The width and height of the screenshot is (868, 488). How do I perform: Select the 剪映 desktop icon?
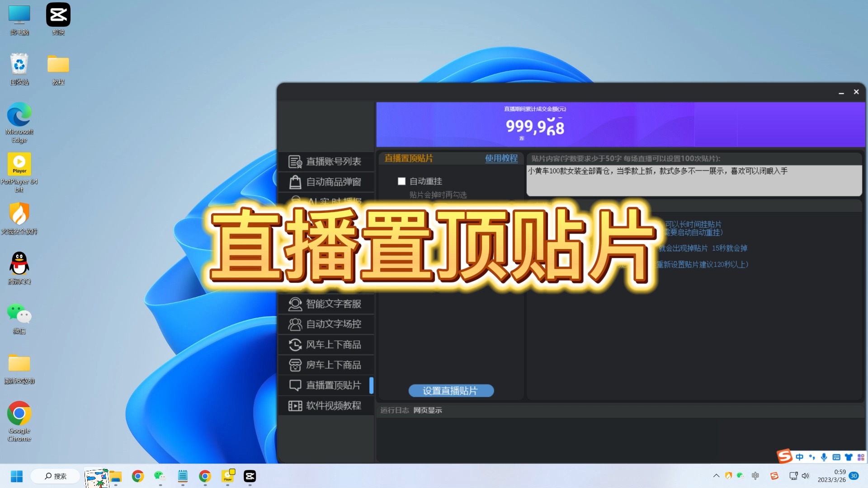58,19
